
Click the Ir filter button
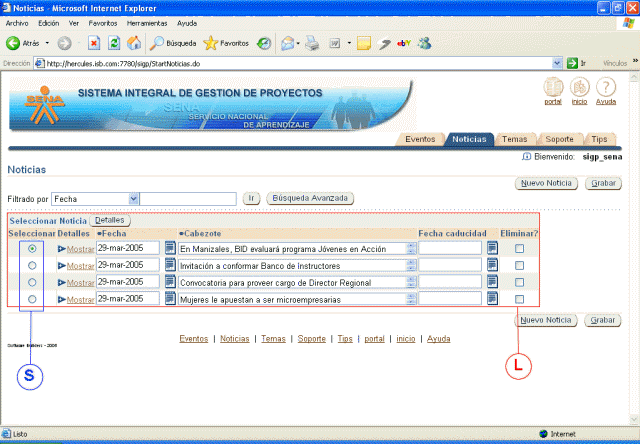point(251,198)
